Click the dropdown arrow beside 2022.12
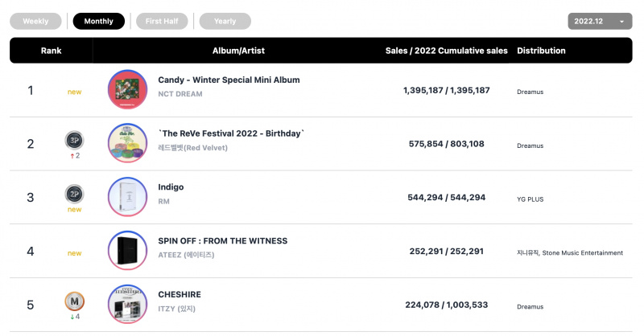Screen dimensions: 644x336 tap(621, 22)
